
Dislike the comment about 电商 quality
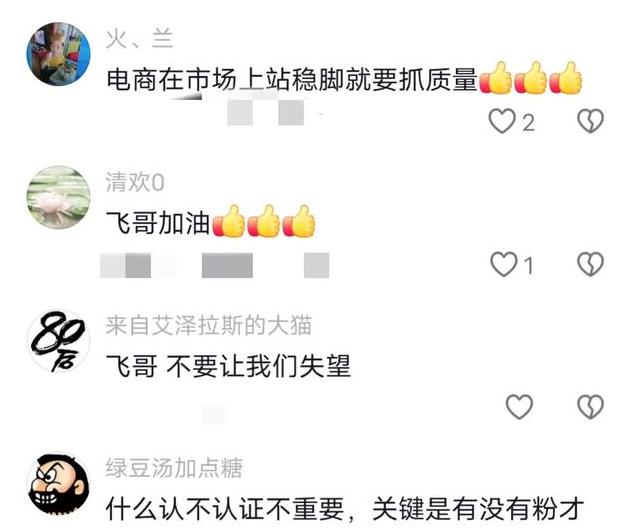pyautogui.click(x=590, y=121)
